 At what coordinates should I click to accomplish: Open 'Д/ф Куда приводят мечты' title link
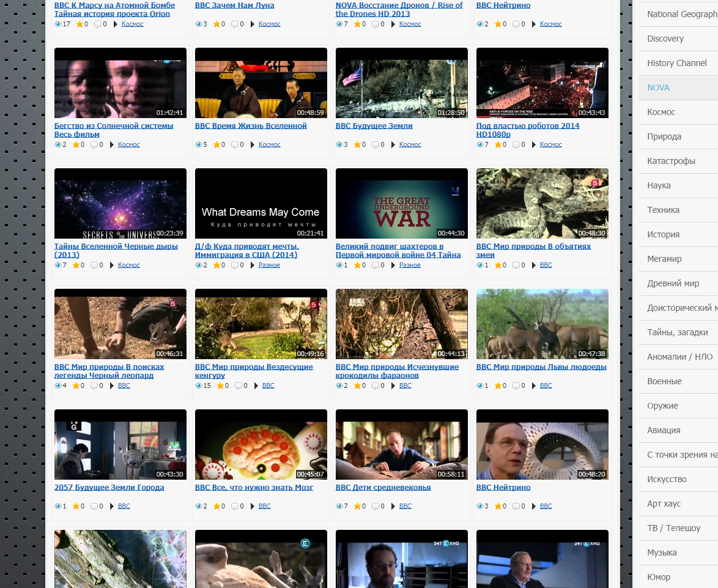click(x=247, y=250)
